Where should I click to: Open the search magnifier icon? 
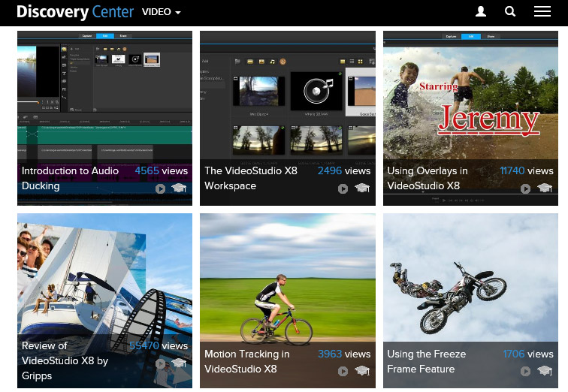[x=510, y=11]
